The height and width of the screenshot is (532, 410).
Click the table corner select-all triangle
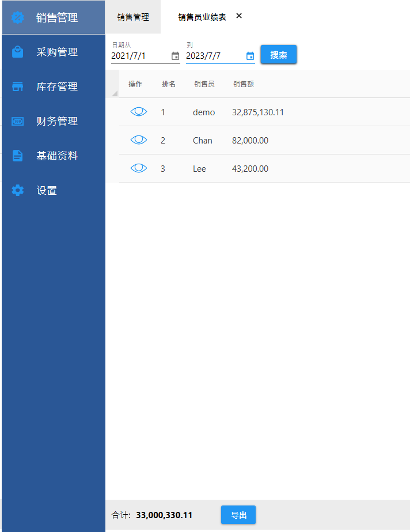pyautogui.click(x=114, y=93)
